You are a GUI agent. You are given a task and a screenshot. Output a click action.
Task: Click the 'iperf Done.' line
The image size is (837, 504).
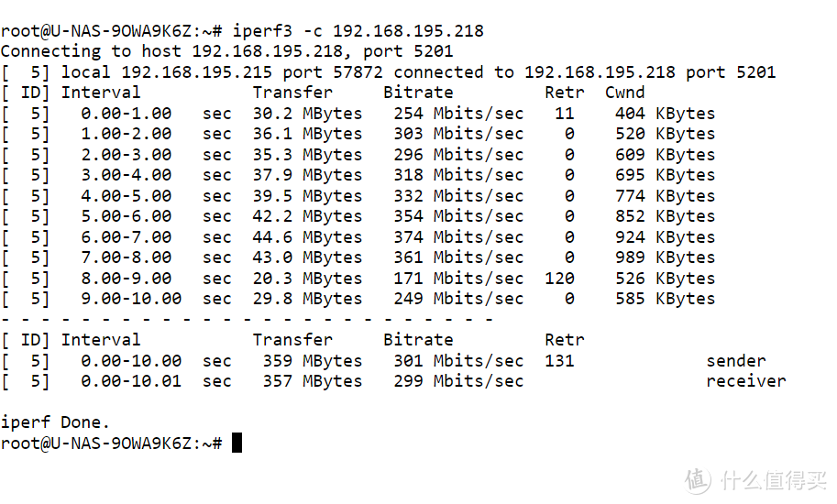click(55, 422)
